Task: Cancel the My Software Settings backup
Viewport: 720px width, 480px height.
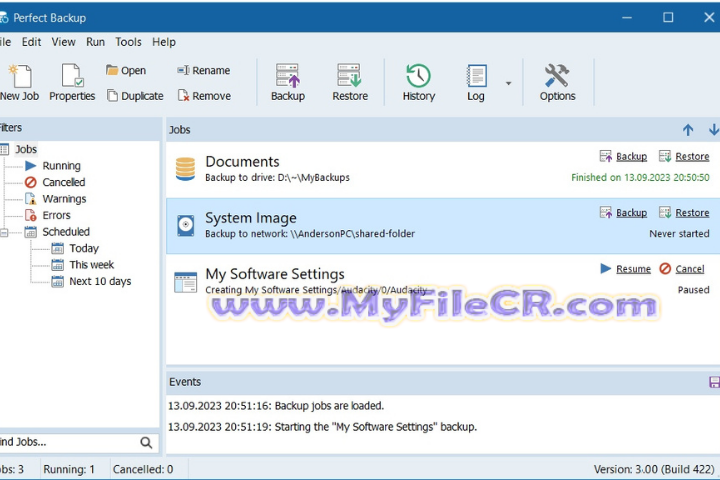Action: pyautogui.click(x=690, y=269)
